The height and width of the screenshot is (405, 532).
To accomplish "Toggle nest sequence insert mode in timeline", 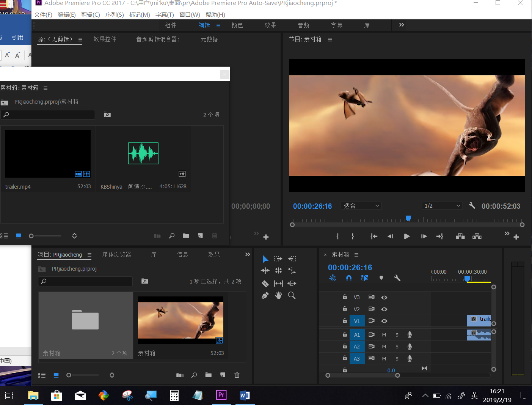I will (333, 278).
